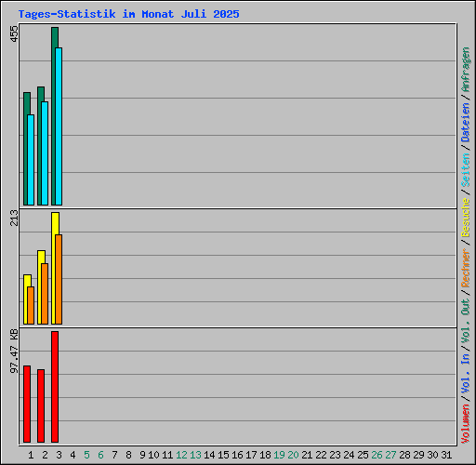Click the 97.47 KB axis label
The width and height of the screenshot is (476, 465).
click(14, 352)
